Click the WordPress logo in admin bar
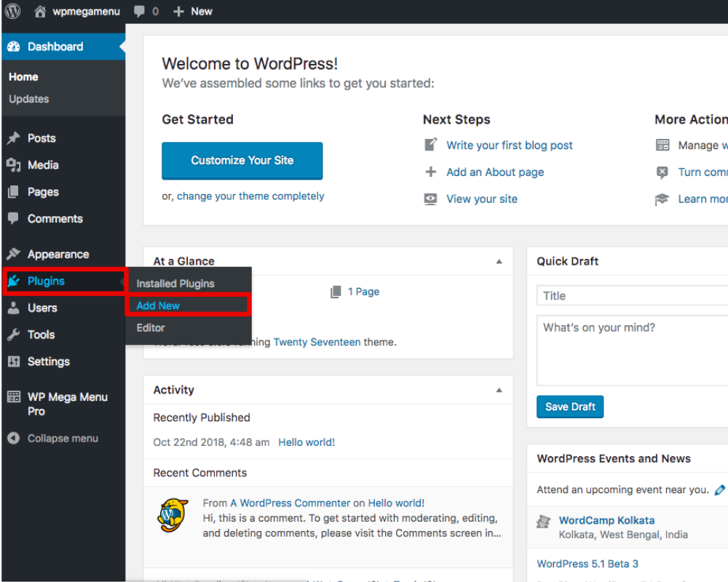The image size is (728, 582). click(13, 11)
